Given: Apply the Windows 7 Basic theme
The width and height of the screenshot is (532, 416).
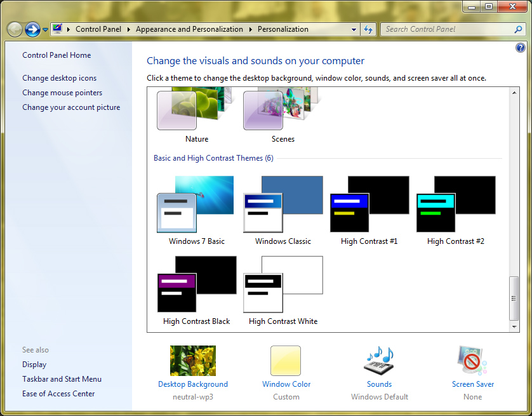Looking at the screenshot, I should (x=197, y=210).
